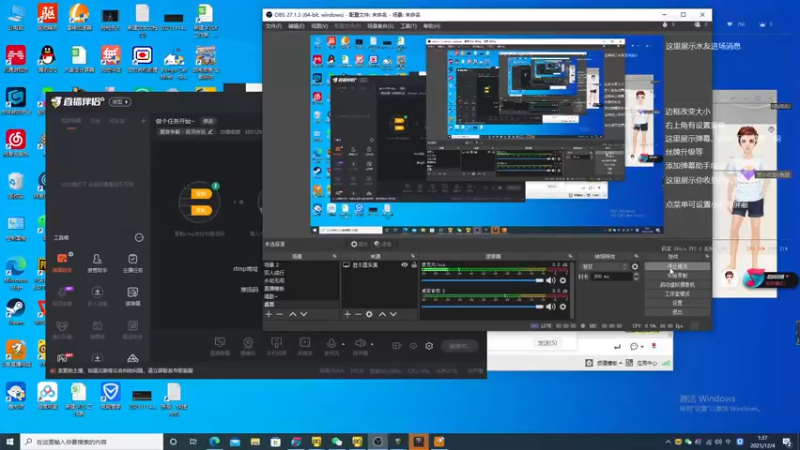
Task: Show hidden system tray icons chevron
Action: pos(668,442)
